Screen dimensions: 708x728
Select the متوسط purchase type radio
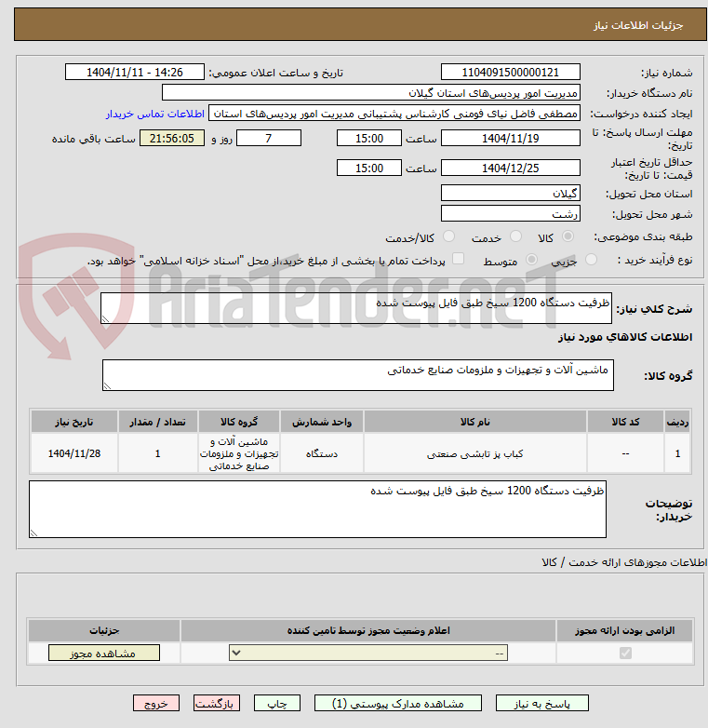pos(531,260)
